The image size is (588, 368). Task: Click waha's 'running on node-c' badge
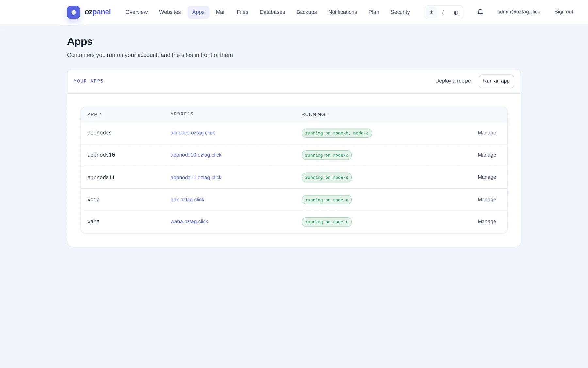click(x=327, y=222)
